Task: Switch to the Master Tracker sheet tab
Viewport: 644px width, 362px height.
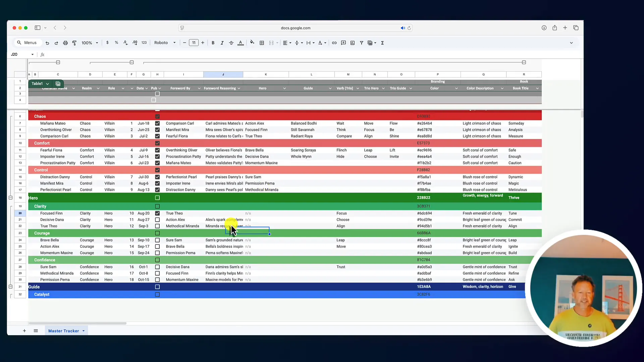Action: [x=64, y=331]
